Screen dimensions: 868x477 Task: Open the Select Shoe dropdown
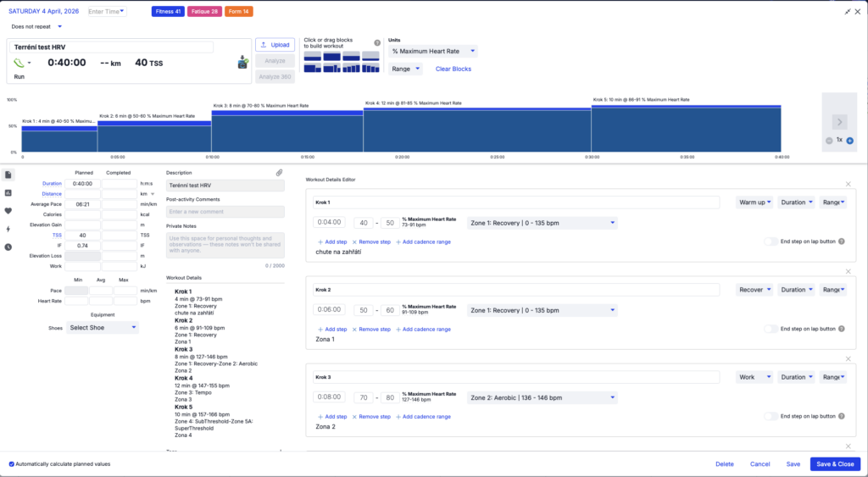(102, 327)
